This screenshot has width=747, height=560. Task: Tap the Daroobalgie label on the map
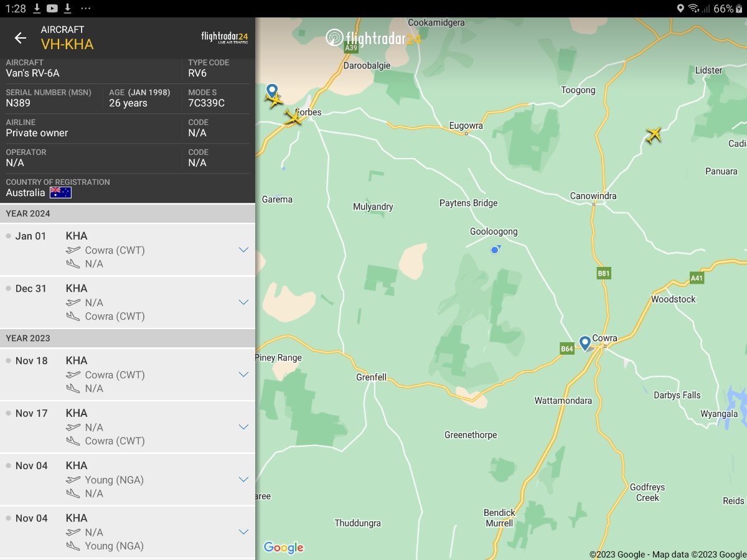pyautogui.click(x=367, y=65)
